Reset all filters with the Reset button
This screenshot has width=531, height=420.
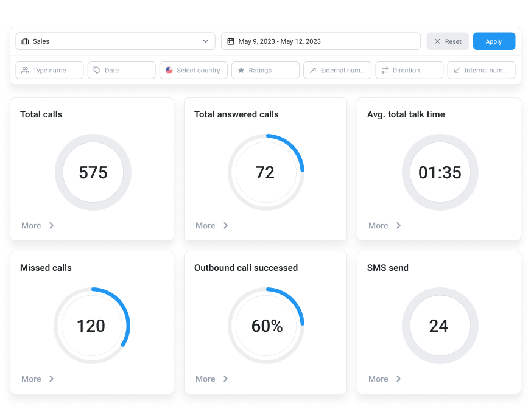point(447,41)
